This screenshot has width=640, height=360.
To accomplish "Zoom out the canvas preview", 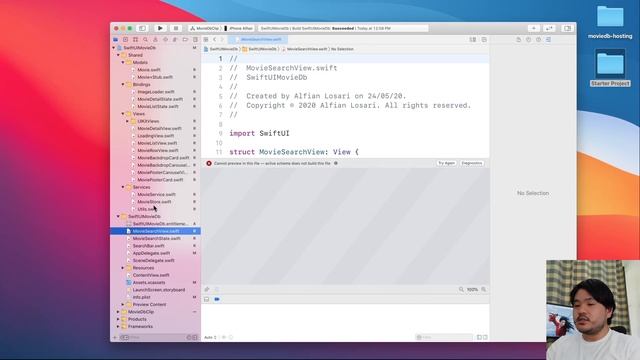I will (x=461, y=289).
